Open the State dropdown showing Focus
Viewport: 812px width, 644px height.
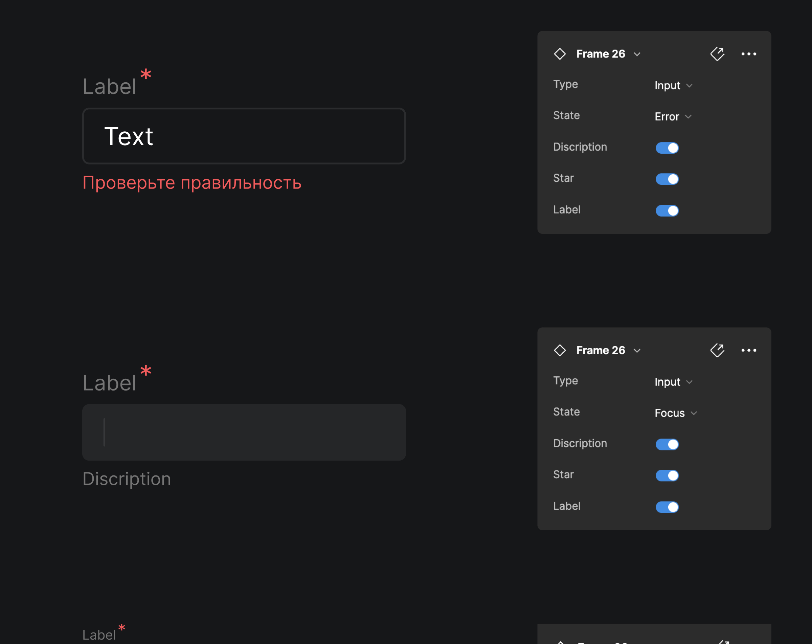pyautogui.click(x=675, y=413)
